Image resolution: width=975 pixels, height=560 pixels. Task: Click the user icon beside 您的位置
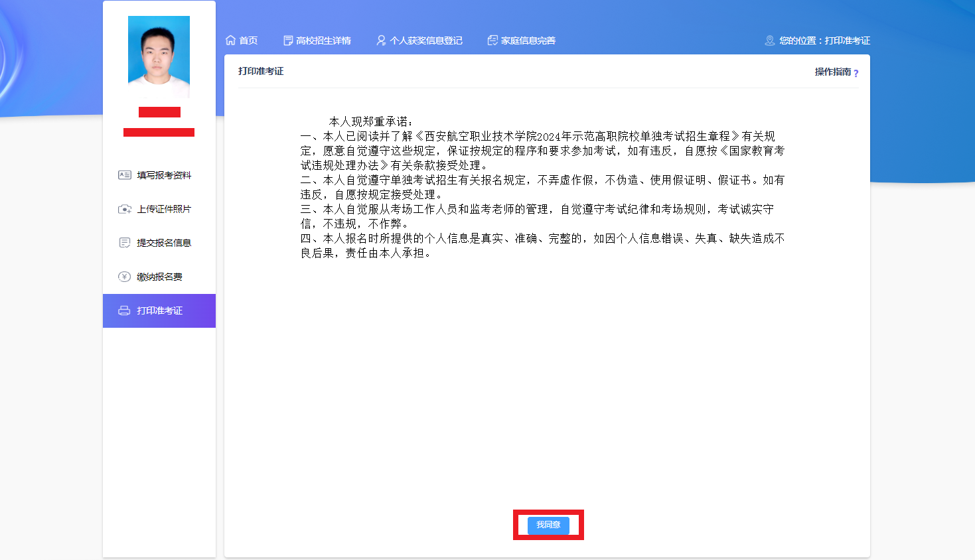(770, 40)
